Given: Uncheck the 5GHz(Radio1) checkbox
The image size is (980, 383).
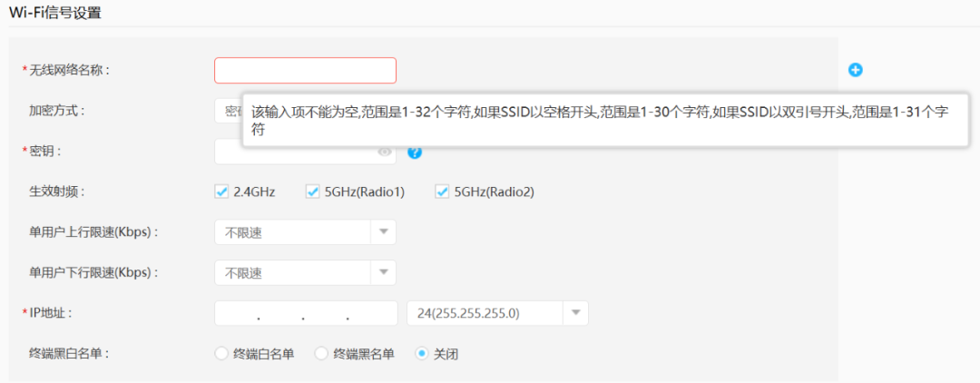Looking at the screenshot, I should coord(313,191).
